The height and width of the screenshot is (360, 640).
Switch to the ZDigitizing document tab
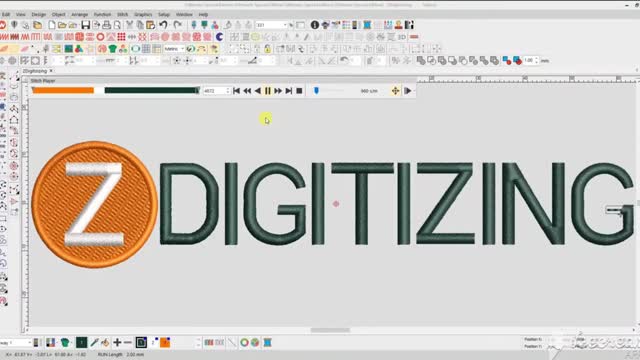click(x=35, y=71)
